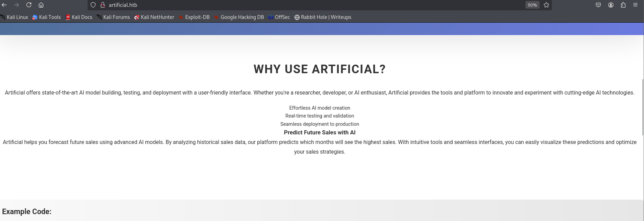
Task: Reload the current page
Action: point(29,5)
